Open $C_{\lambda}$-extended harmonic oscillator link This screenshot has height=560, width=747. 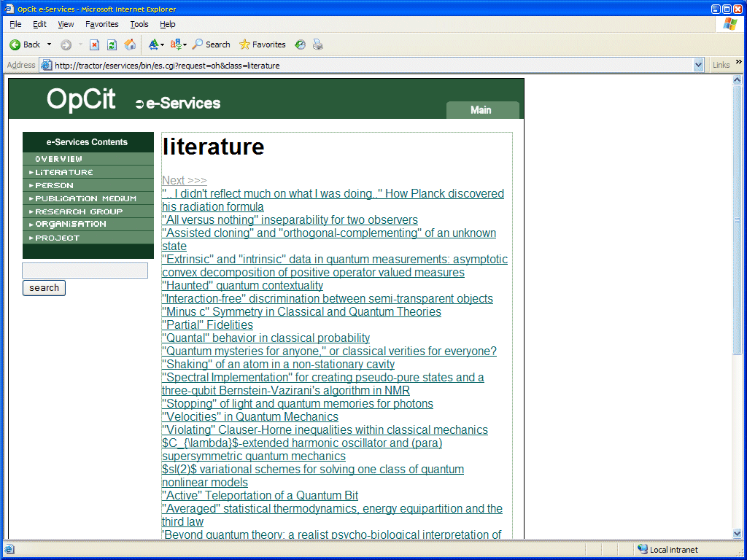(x=302, y=449)
